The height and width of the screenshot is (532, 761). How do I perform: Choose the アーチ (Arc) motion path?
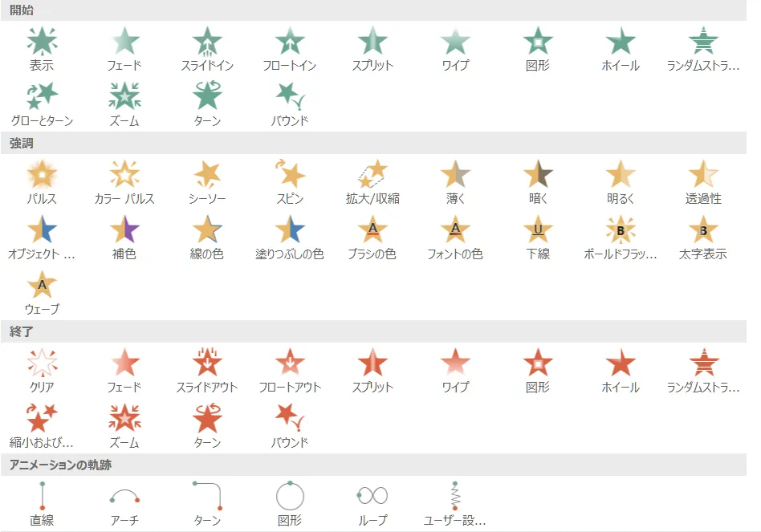124,497
